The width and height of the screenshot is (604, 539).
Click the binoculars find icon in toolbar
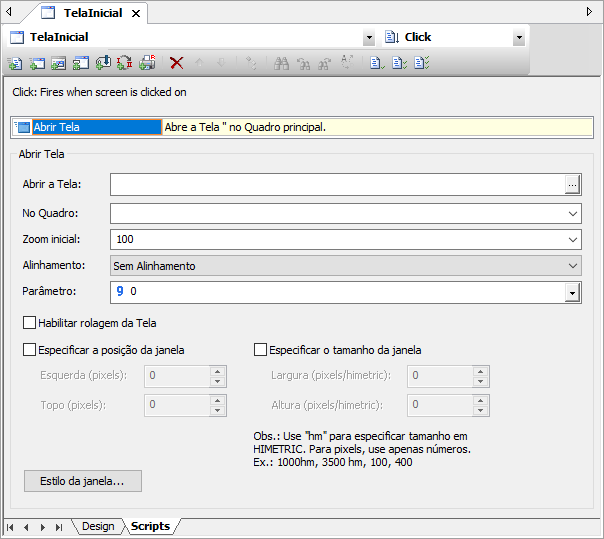(x=282, y=63)
